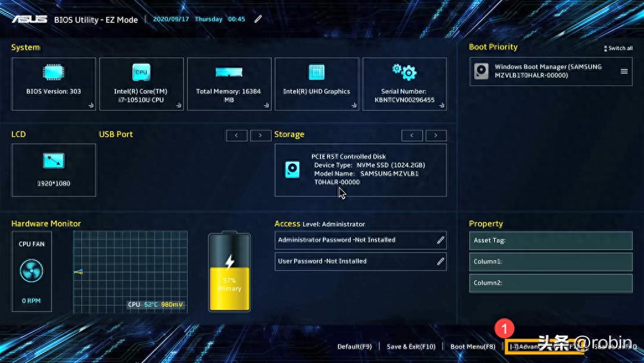Image resolution: width=644 pixels, height=363 pixels.
Task: Toggle Switch all in Boot Priority
Action: [618, 48]
